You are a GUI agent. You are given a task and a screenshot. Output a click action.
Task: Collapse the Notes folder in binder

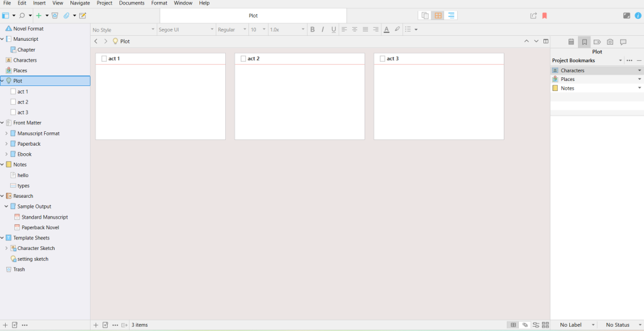pos(3,165)
